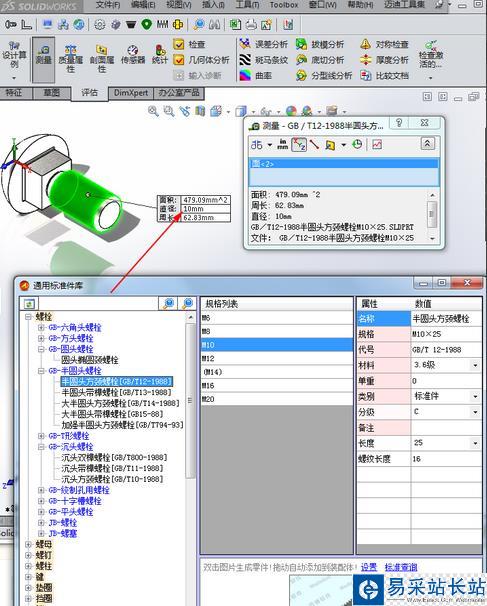Run 误差分析 deviation analysis
The height and width of the screenshot is (606, 487).
[264, 44]
